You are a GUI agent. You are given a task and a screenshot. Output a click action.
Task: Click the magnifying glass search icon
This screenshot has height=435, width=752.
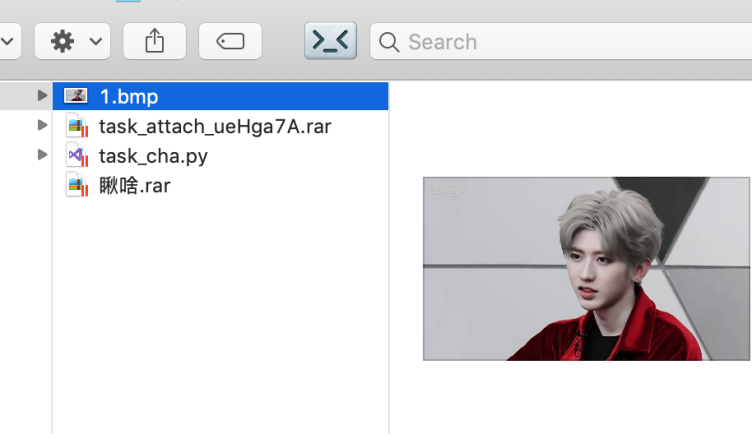(x=391, y=42)
